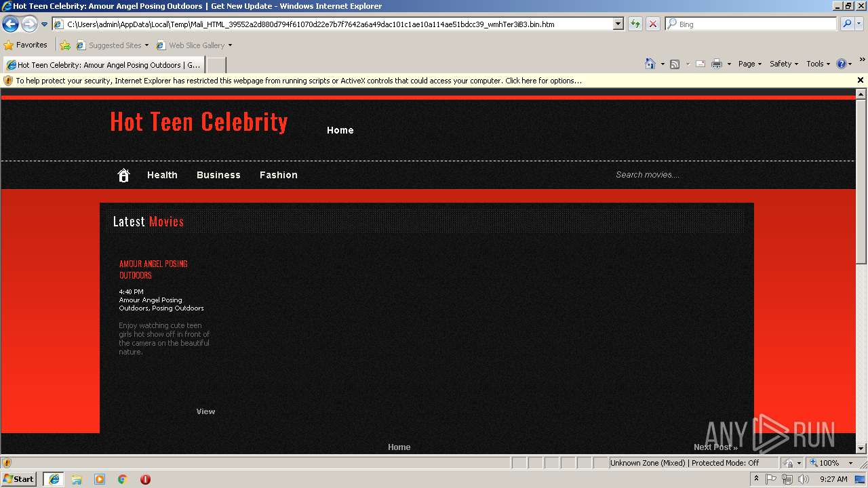Open the Fashion navigation item
This screenshot has height=488, width=868.
pyautogui.click(x=279, y=175)
